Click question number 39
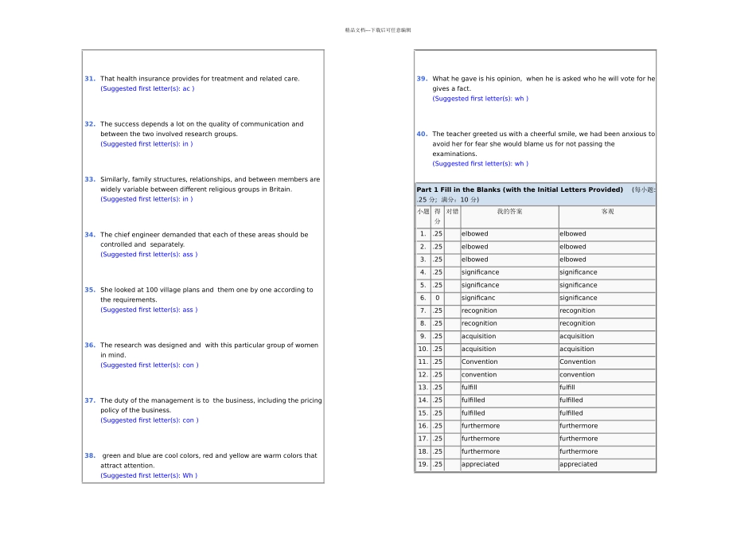This screenshot has width=756, height=535. (x=422, y=79)
